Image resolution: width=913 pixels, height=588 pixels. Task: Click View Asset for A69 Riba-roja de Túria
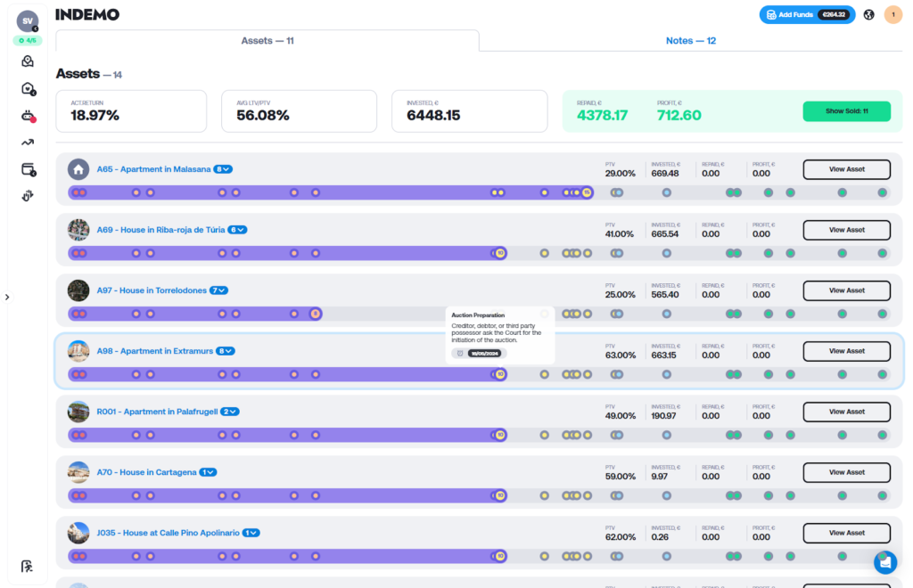click(x=846, y=230)
